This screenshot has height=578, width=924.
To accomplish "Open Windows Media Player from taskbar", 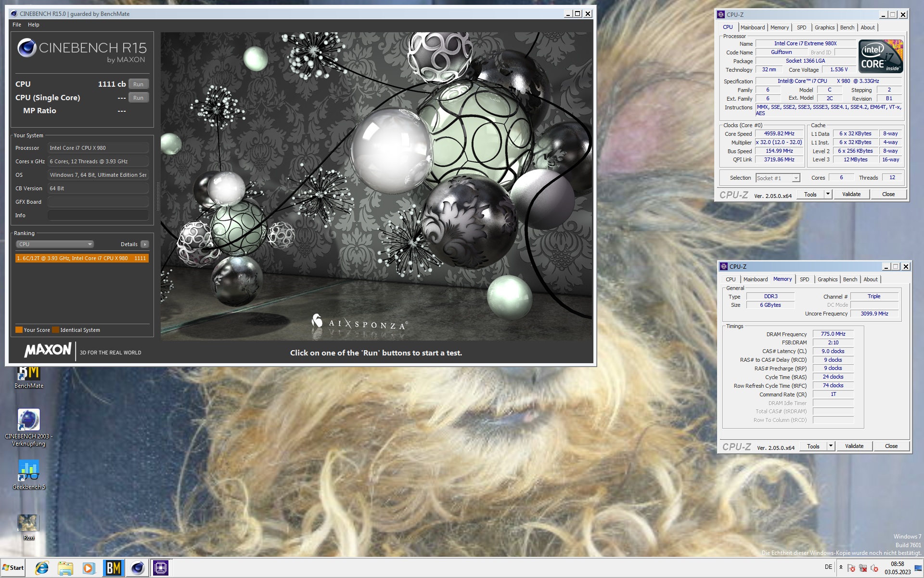I will coord(89,568).
